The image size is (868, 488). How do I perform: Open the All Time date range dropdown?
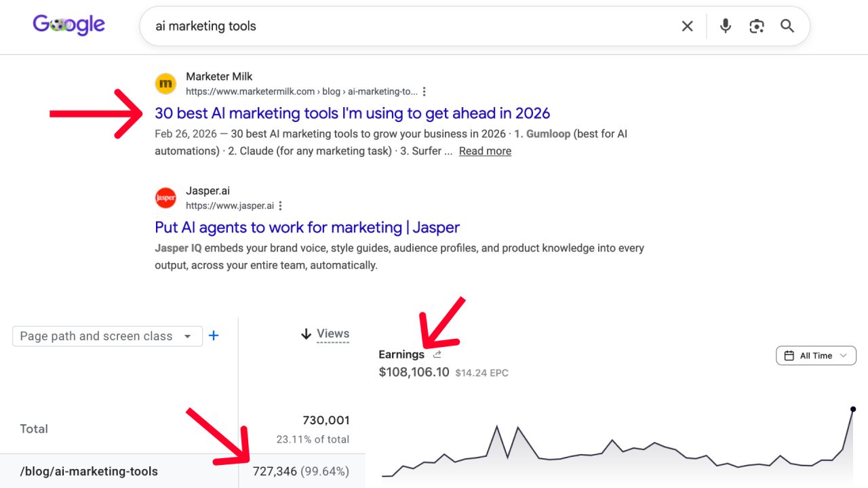(x=816, y=355)
